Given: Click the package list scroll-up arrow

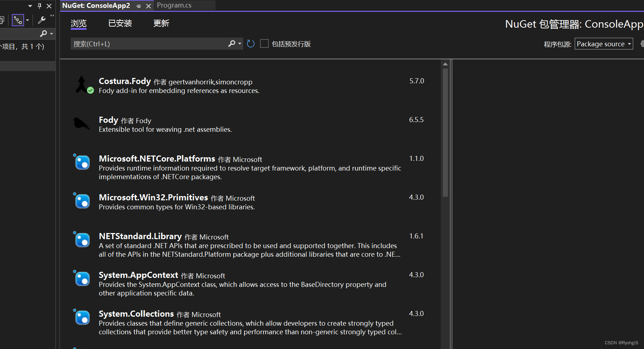Looking at the screenshot, I should pos(445,64).
